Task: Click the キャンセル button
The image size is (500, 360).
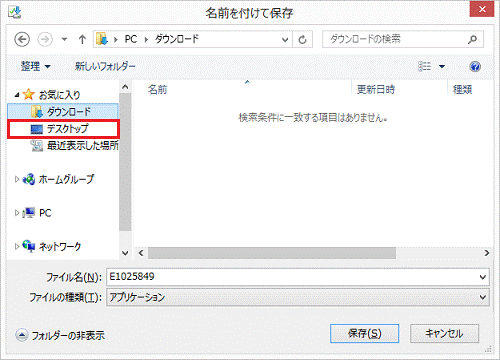Action: tap(444, 333)
